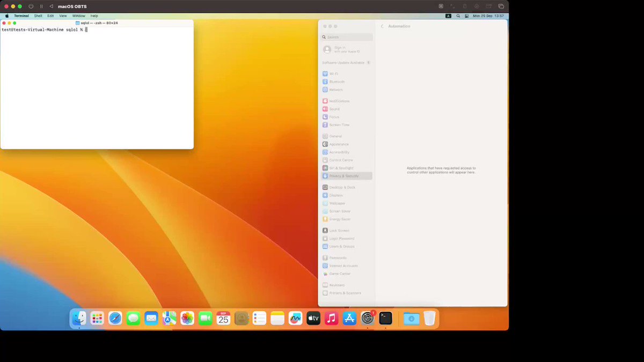Image resolution: width=644 pixels, height=362 pixels.
Task: Open Notes from the Dock
Action: (x=277, y=319)
